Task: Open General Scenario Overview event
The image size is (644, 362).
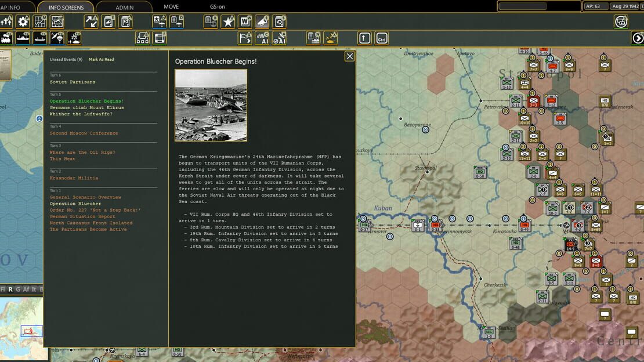Action: pyautogui.click(x=85, y=197)
